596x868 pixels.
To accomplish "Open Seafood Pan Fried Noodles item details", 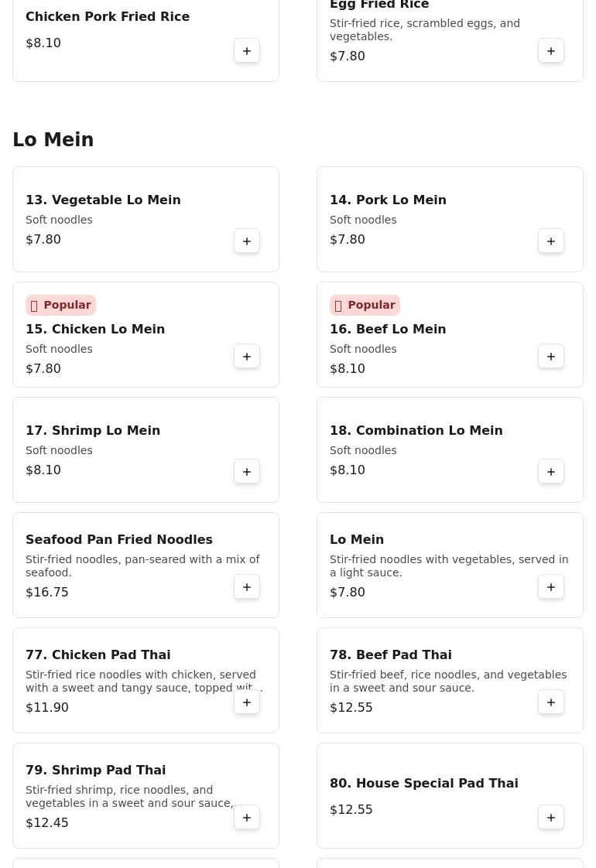I will (119, 539).
